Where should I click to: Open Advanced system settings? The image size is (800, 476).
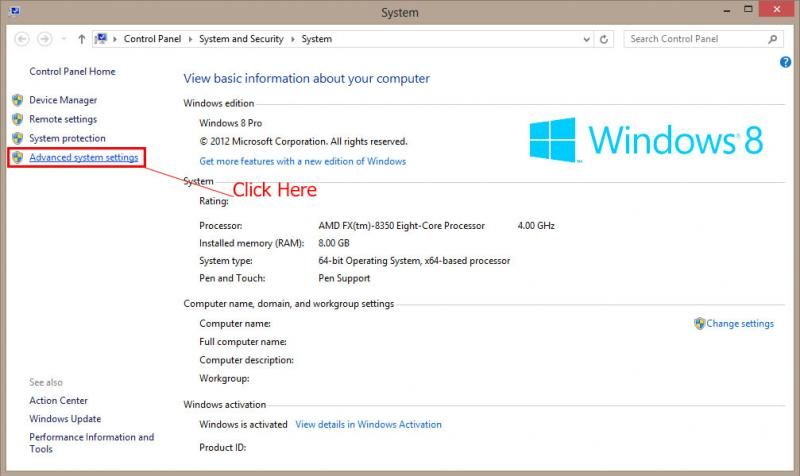(84, 157)
